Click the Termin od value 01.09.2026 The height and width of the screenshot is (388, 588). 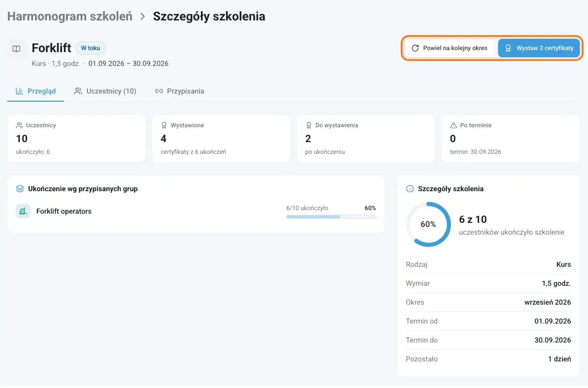tap(553, 321)
